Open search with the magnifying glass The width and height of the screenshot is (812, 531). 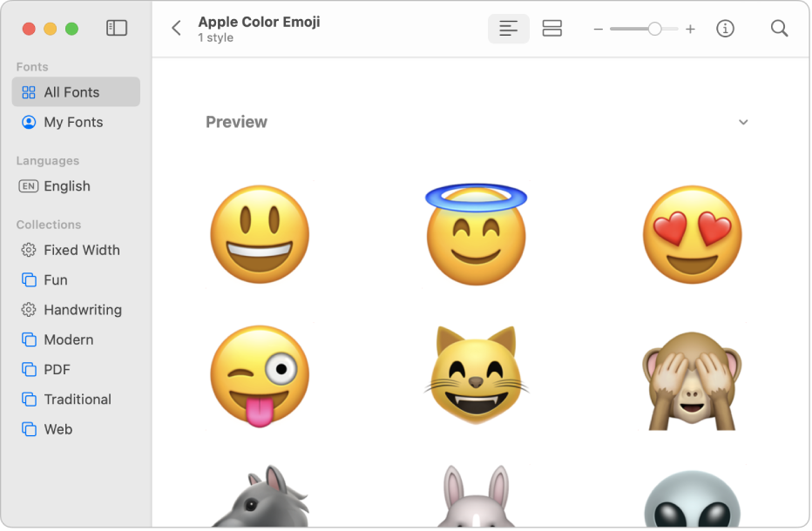click(779, 29)
